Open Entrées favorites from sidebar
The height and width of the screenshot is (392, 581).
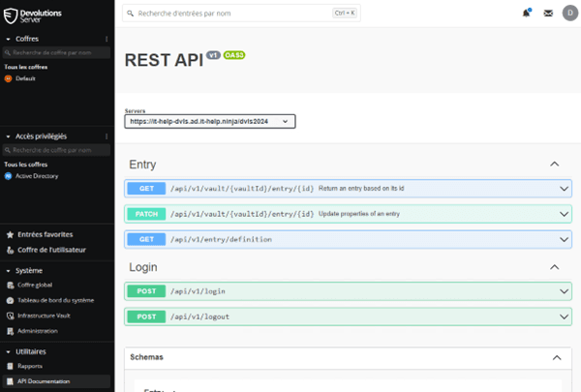click(x=44, y=234)
